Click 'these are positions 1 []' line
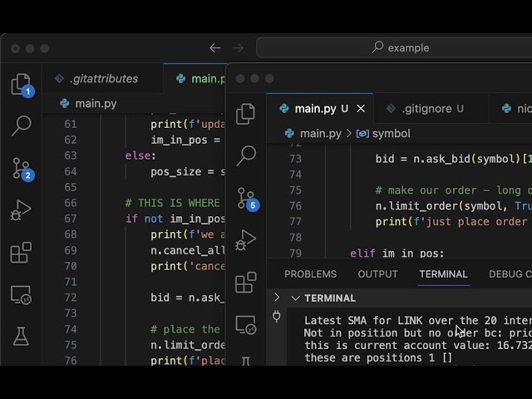Image resolution: width=532 pixels, height=399 pixels. 378,357
